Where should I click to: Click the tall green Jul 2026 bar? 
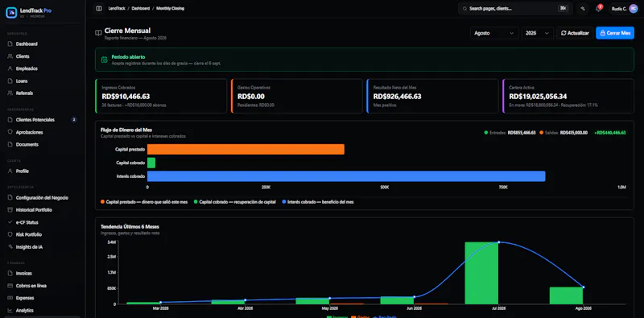point(481,273)
